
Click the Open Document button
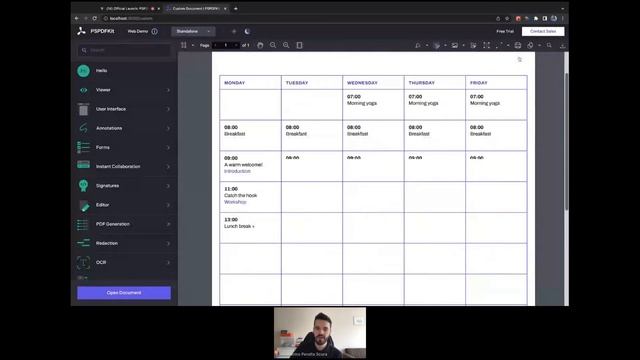pos(124,293)
